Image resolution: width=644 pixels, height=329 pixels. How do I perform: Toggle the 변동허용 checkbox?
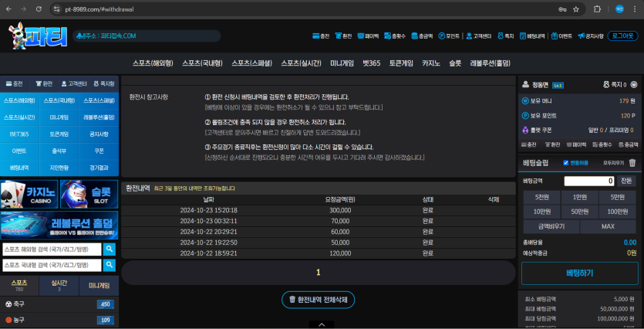click(566, 163)
